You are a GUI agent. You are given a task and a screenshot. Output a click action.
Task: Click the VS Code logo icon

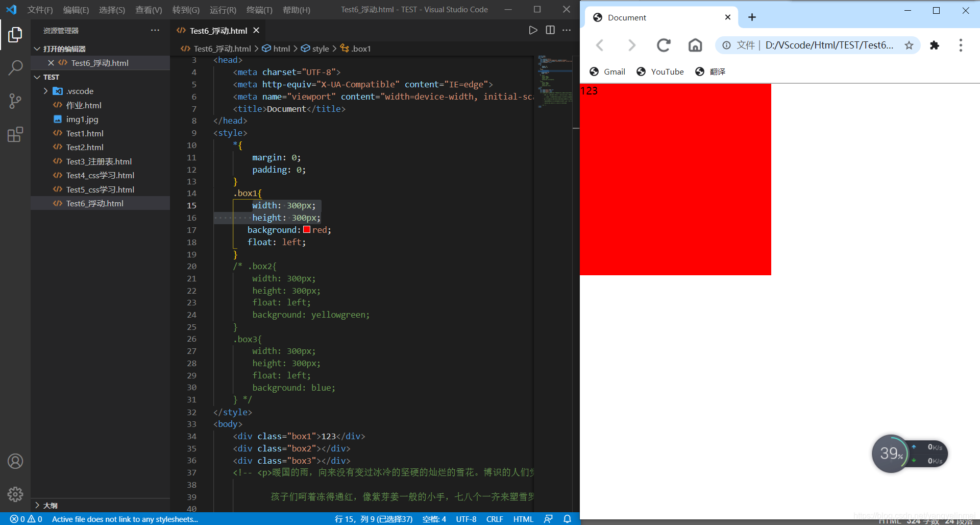[11, 9]
